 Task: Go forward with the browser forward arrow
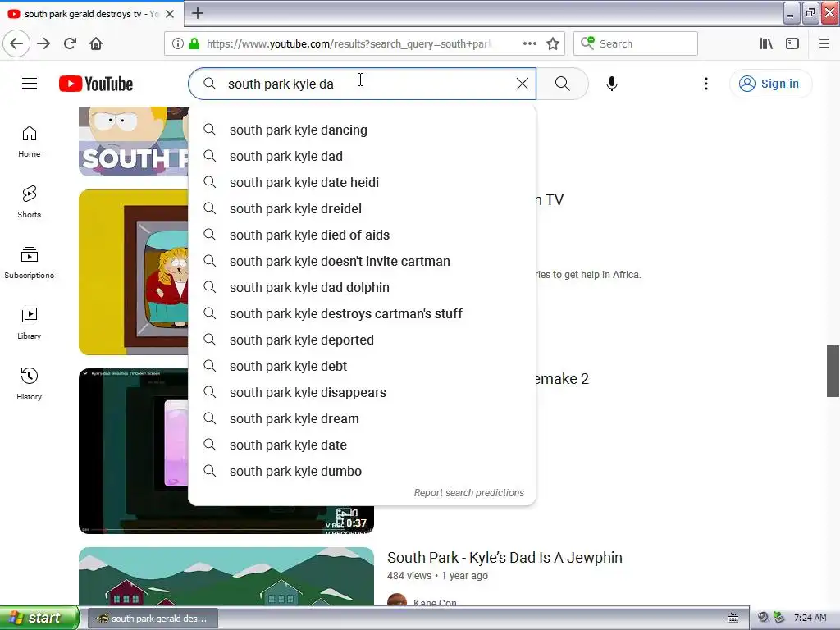[43, 43]
